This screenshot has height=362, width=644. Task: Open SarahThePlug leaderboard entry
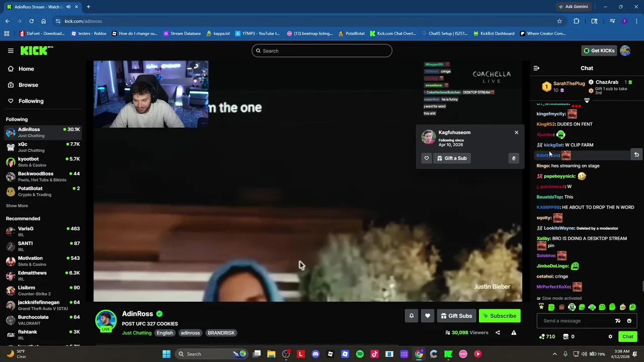pos(565,86)
